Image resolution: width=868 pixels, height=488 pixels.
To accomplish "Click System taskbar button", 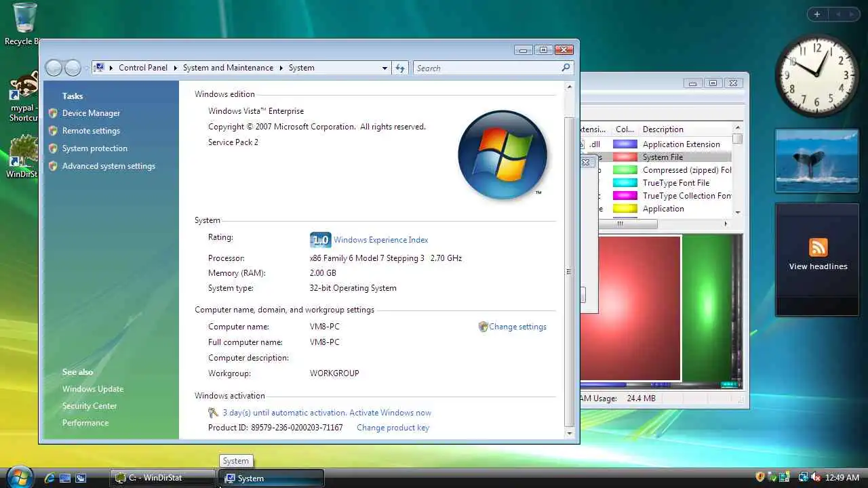I will point(271,478).
